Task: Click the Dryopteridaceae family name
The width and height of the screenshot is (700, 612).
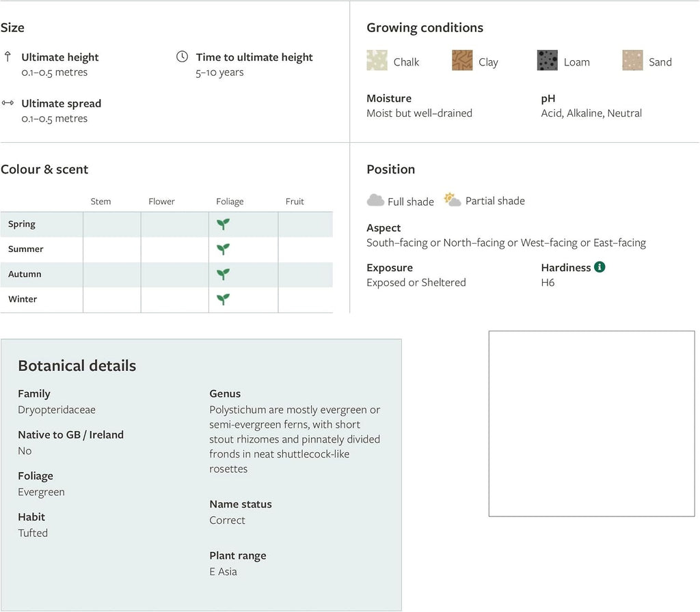Action: coord(57,410)
